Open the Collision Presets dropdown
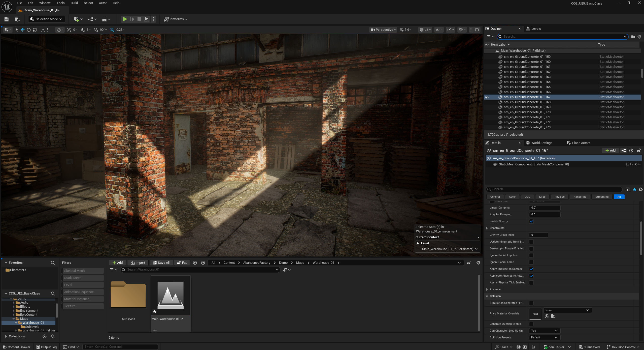644x350 pixels. (x=544, y=338)
